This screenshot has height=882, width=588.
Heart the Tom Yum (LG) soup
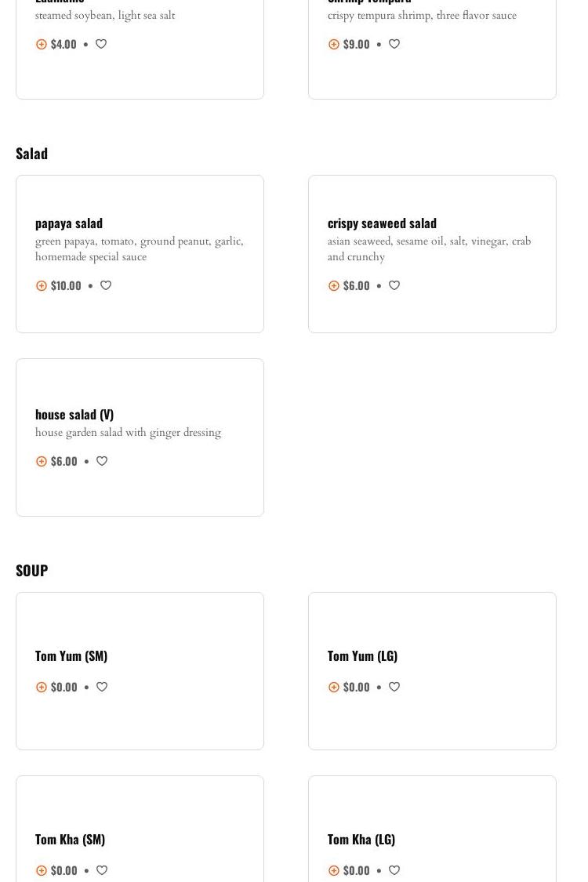(394, 688)
